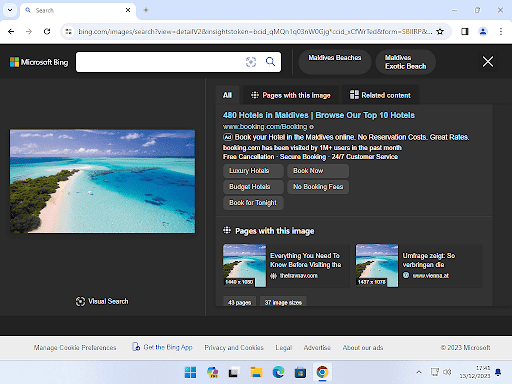This screenshot has height=384, width=512.
Task: Open Legal footer link
Action: click(284, 348)
